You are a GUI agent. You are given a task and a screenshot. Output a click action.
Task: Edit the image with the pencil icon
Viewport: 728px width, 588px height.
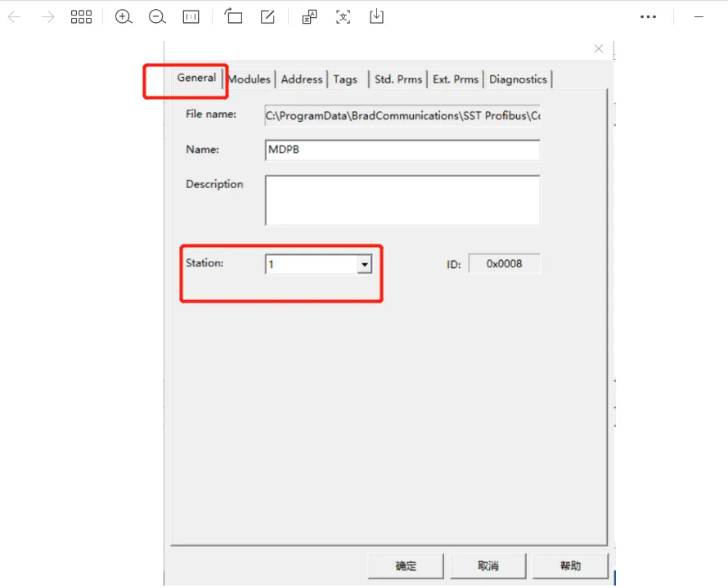click(x=267, y=16)
